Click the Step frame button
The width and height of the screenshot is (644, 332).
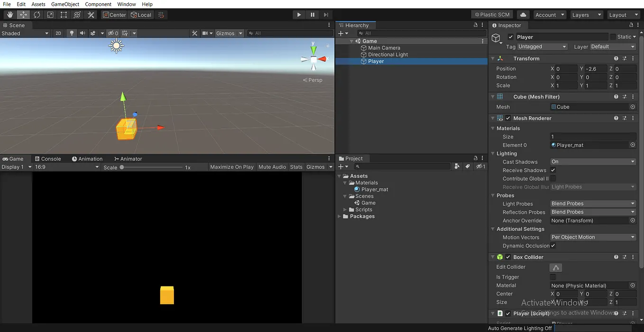click(x=326, y=14)
